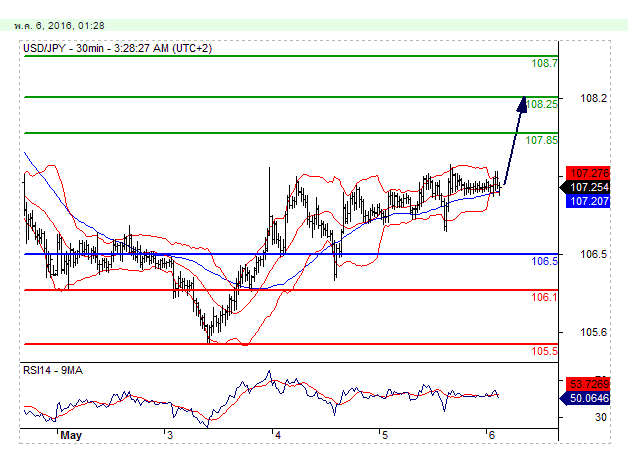Viewport: 628px width, 473px height.
Task: Click date 6 on the time axis
Action: [491, 436]
